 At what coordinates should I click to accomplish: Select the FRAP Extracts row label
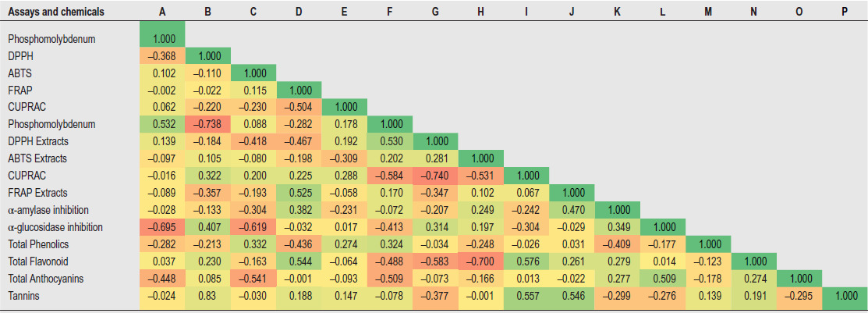click(37, 193)
